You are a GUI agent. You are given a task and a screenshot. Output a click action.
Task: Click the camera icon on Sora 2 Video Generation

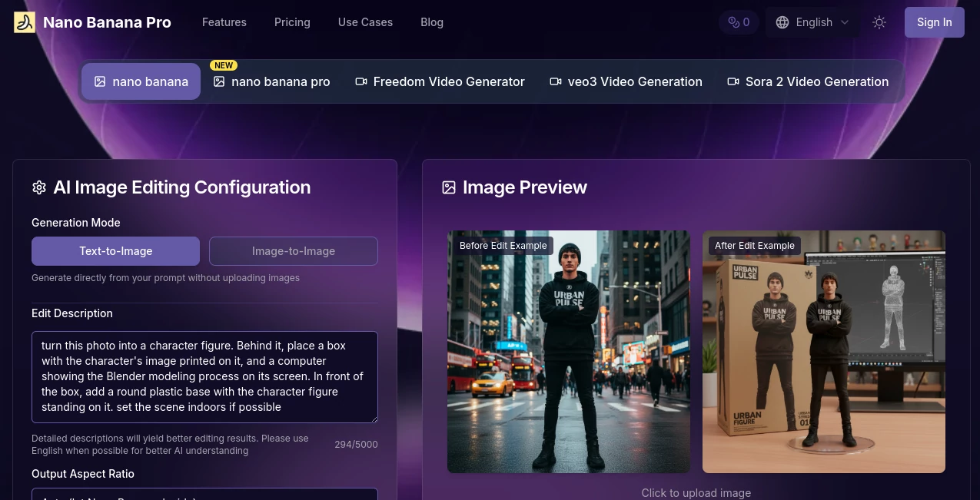click(x=733, y=81)
